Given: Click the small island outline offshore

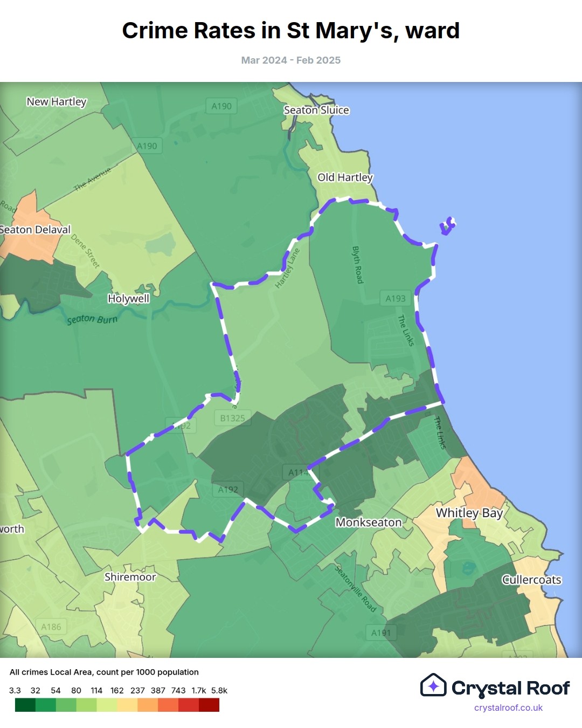Looking at the screenshot, I should click(x=448, y=226).
